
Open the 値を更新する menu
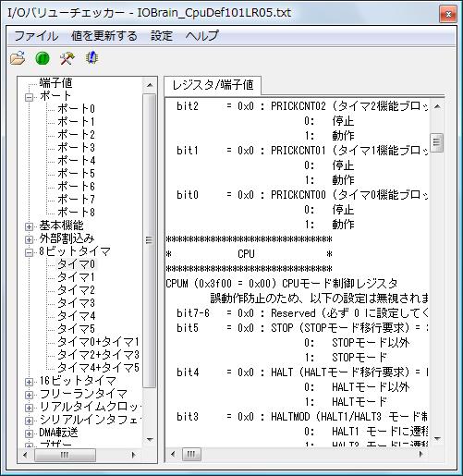(104, 36)
